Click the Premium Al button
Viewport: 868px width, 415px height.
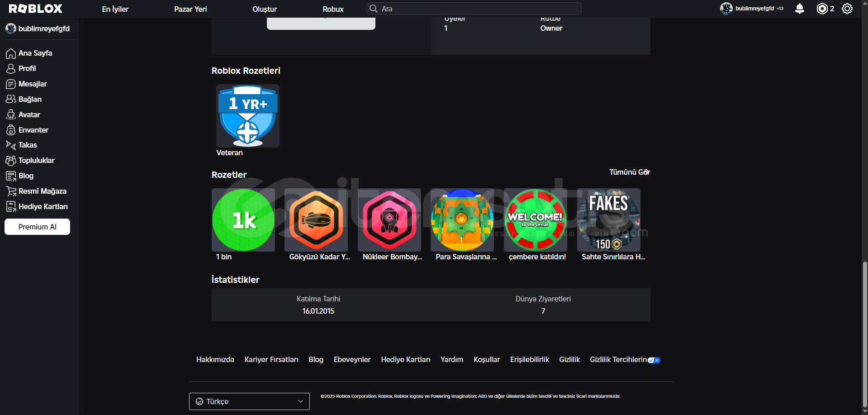(37, 227)
